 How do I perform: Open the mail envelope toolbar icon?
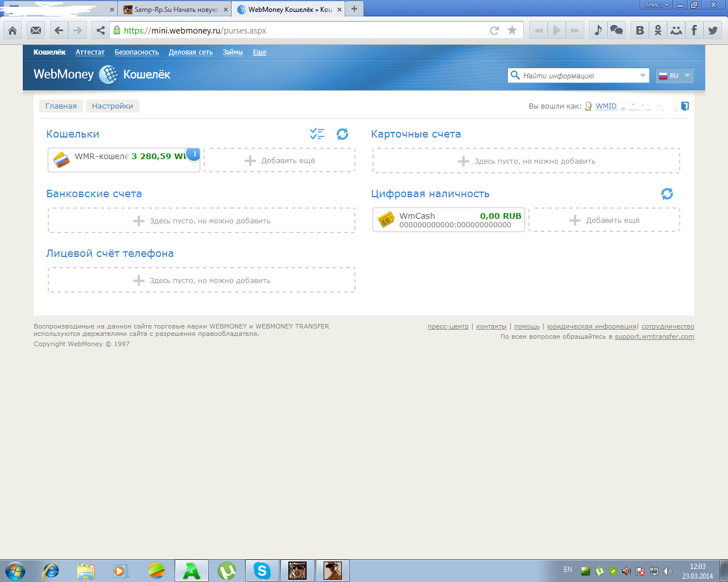tap(36, 31)
